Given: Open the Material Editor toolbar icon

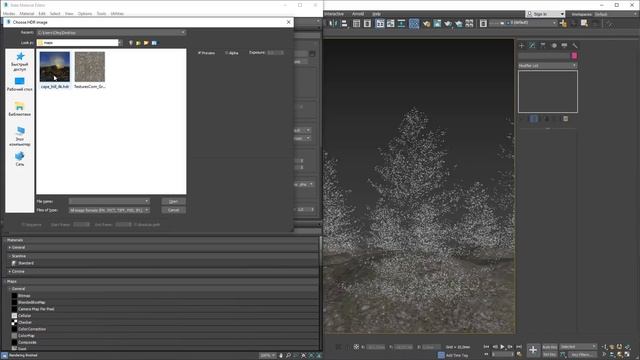Looking at the screenshot, I should pyautogui.click(x=414, y=24).
